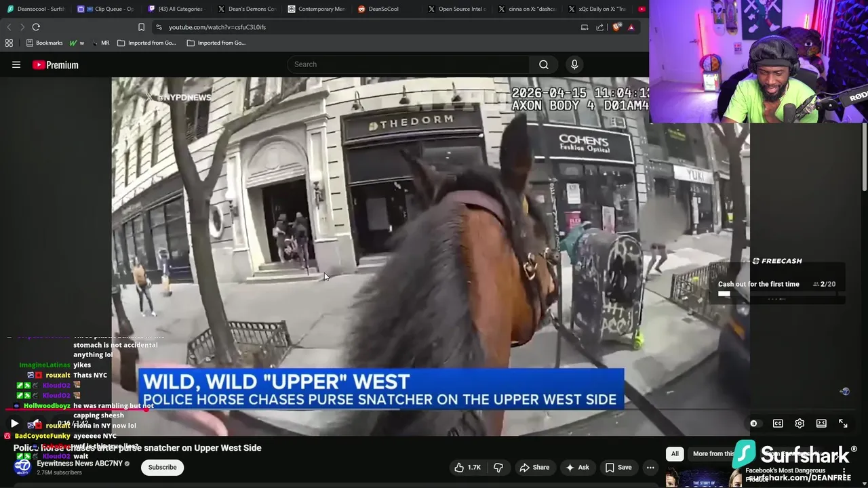Click the browser share icon in the toolbar
This screenshot has width=868, height=488.
click(599, 27)
